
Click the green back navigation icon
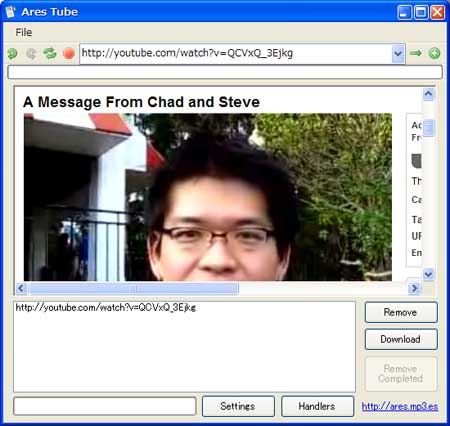click(13, 53)
